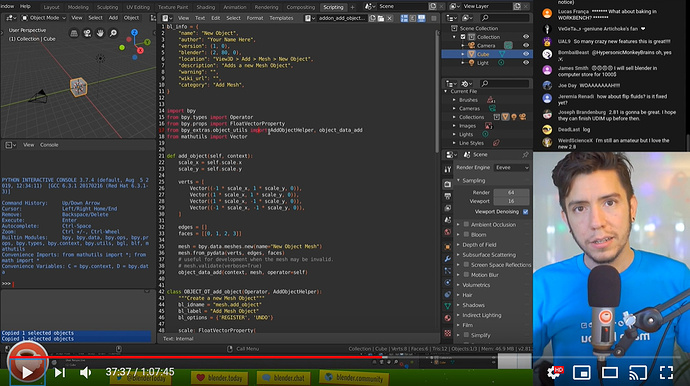
Task: Toggle Viewport Denoising checkbox
Action: coord(525,212)
